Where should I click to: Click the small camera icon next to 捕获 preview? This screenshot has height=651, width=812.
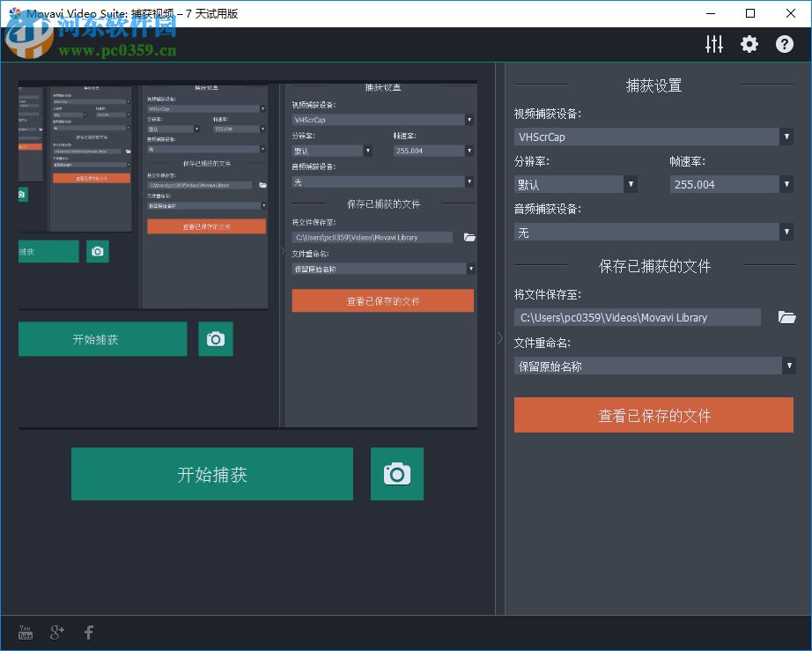(x=97, y=251)
